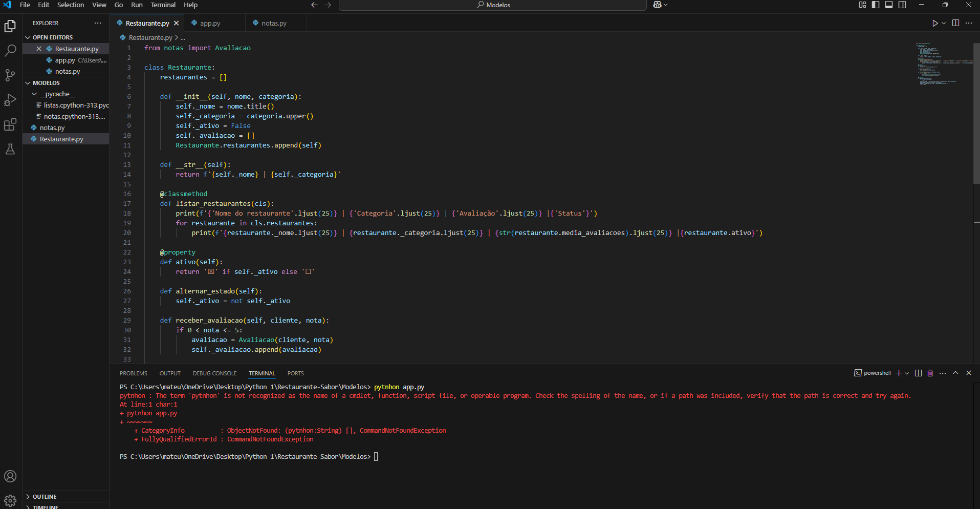Open the Manage gear icon
The image size is (980, 509).
[x=10, y=500]
